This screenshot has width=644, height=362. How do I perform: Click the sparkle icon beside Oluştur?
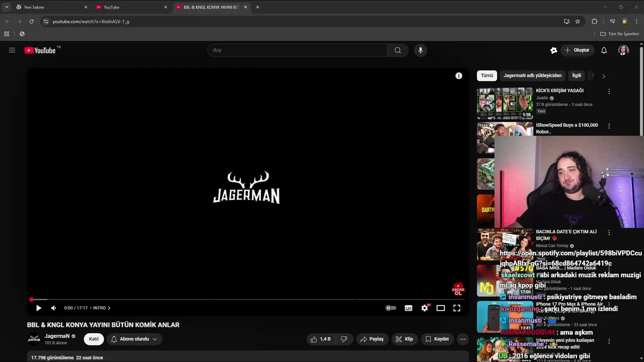tap(553, 50)
